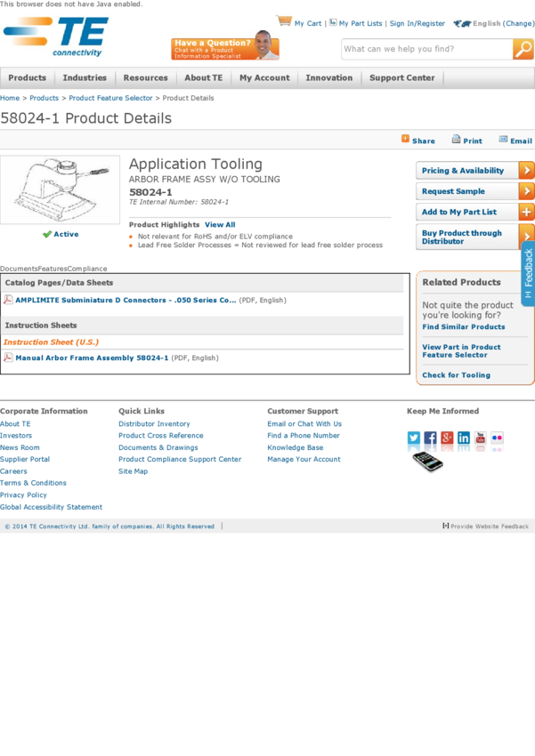Image resolution: width=535 pixels, height=756 pixels.
Task: Open Product Cross Reference link
Action: tap(160, 436)
